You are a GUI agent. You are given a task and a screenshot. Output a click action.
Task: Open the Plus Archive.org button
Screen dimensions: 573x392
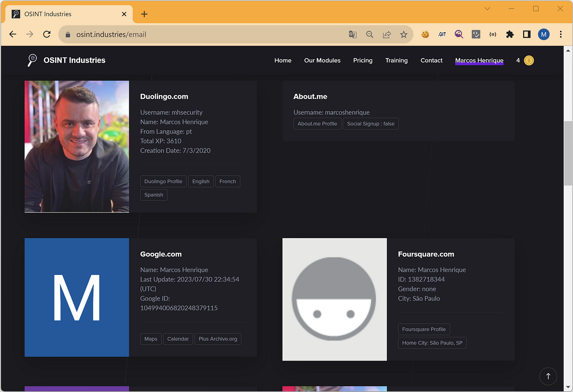(218, 339)
